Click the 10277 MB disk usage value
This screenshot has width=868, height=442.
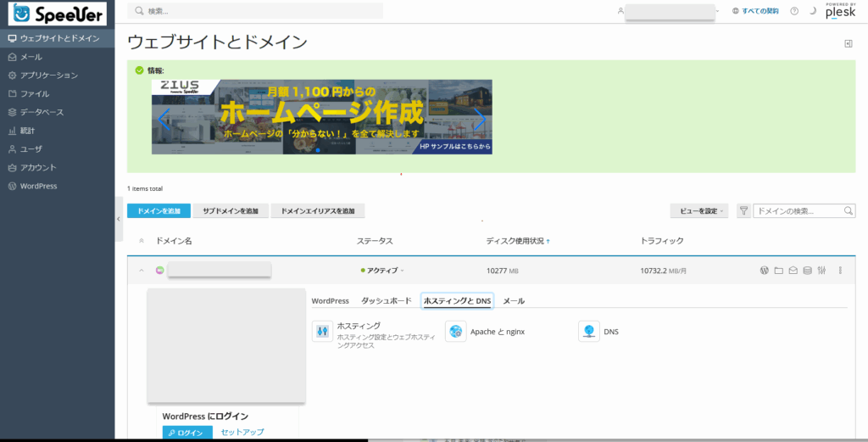click(502, 271)
